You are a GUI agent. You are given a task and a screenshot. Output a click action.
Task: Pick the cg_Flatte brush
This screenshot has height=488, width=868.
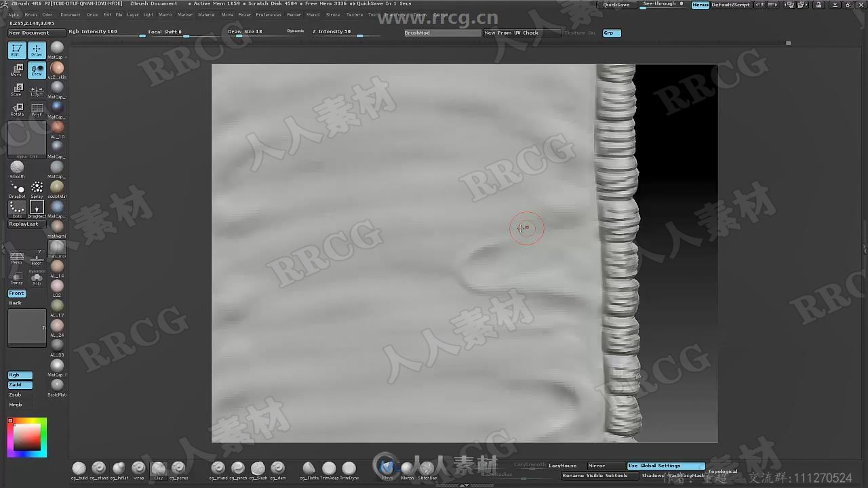309,470
